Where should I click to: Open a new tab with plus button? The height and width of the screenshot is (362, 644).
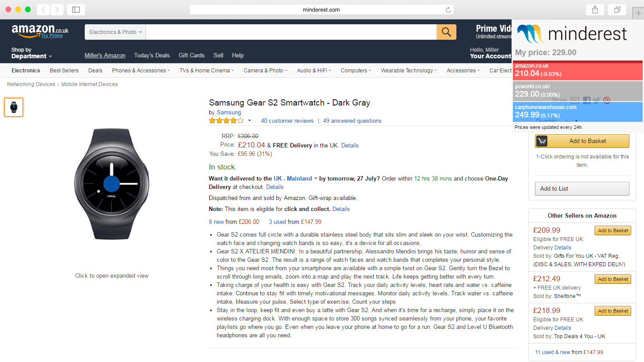pos(638,13)
